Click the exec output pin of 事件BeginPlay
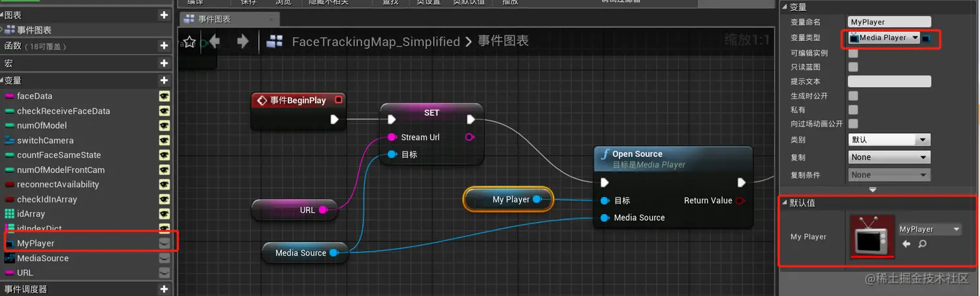 tap(334, 119)
